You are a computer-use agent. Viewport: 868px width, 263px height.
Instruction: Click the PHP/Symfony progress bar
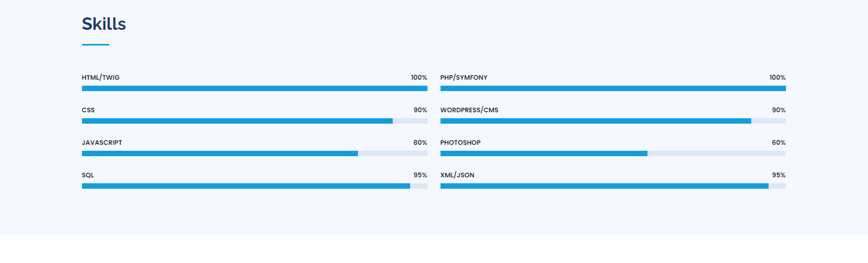tap(613, 88)
